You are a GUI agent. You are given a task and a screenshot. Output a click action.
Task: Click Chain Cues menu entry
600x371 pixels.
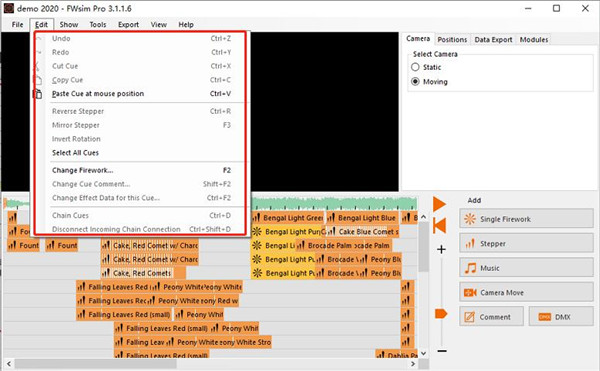[140, 215]
